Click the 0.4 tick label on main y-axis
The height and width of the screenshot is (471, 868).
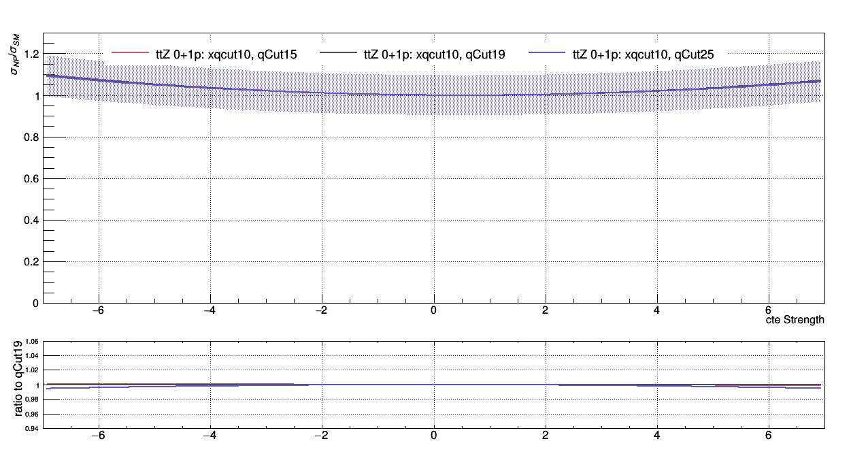coord(31,221)
